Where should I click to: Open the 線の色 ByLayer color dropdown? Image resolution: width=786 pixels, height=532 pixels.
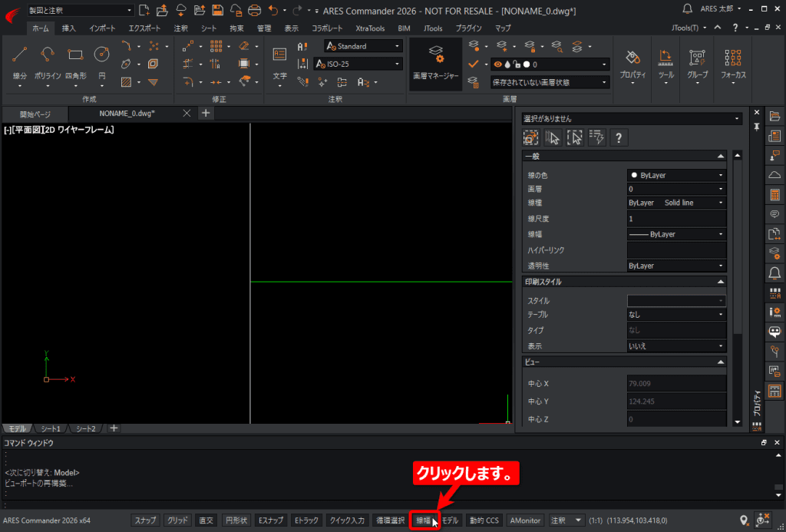pos(677,176)
